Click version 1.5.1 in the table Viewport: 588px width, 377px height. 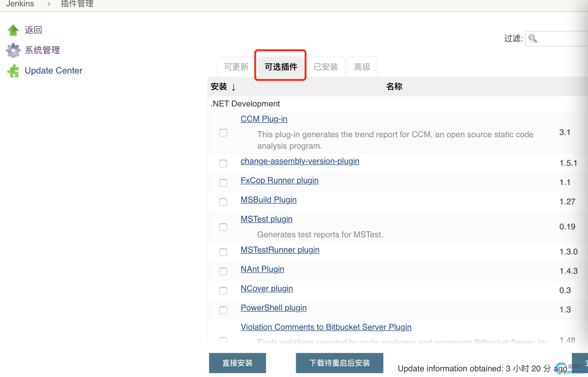click(x=568, y=163)
